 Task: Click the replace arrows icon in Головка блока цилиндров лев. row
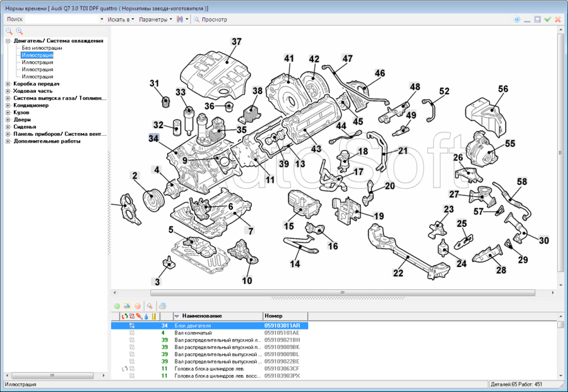[x=124, y=369]
